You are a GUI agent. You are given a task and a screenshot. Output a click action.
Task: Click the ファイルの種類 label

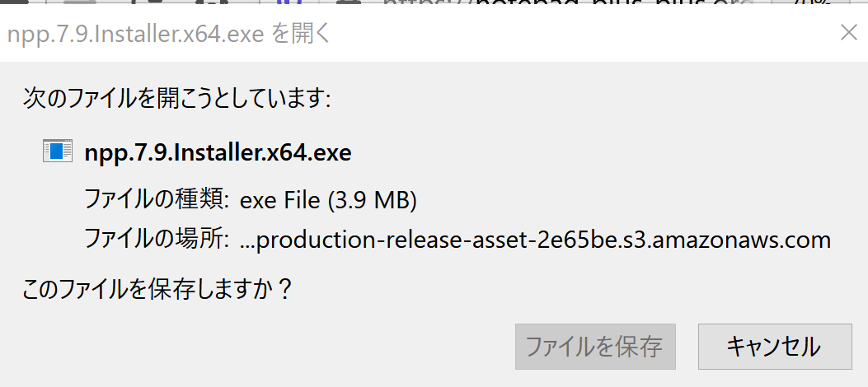pyautogui.click(x=156, y=200)
